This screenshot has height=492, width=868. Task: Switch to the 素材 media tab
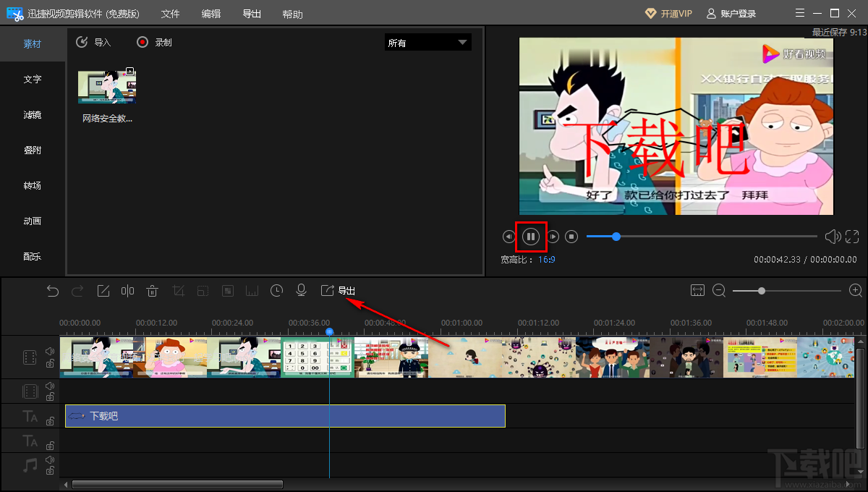pos(33,44)
